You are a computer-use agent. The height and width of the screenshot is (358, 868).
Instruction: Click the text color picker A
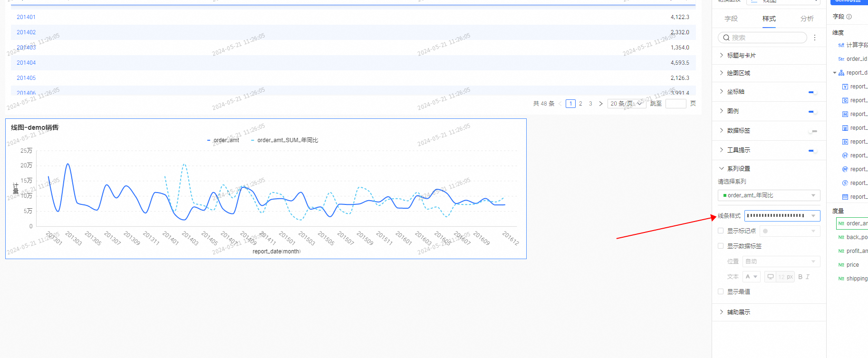[x=751, y=277]
